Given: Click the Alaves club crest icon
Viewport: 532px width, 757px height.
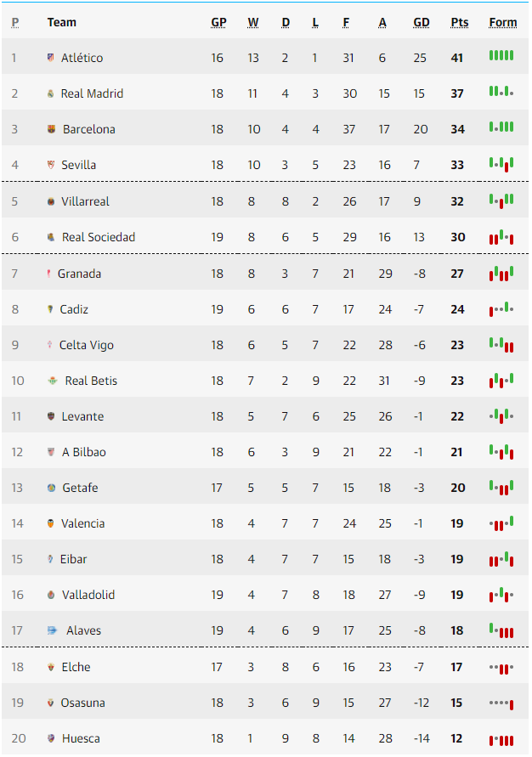Looking at the screenshot, I should click(53, 630).
